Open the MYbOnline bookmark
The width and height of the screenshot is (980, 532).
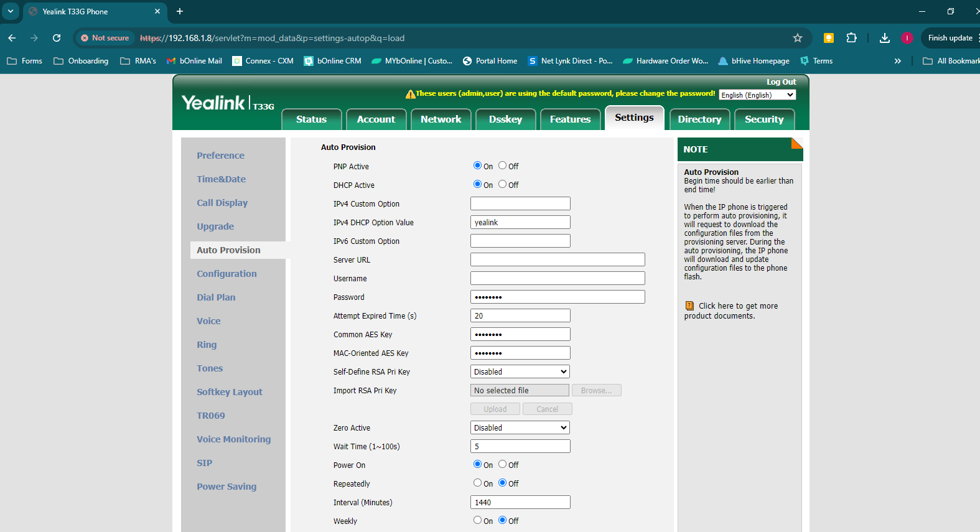pos(412,61)
